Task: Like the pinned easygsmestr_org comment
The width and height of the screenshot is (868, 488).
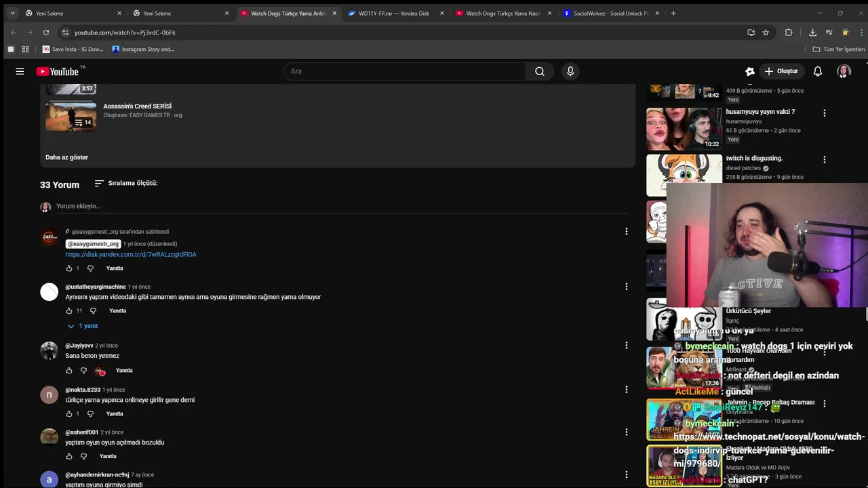Action: (69, 268)
